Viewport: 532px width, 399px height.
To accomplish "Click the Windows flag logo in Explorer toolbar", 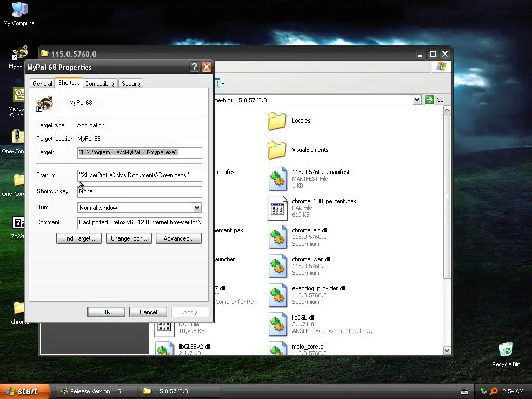I will [x=441, y=66].
